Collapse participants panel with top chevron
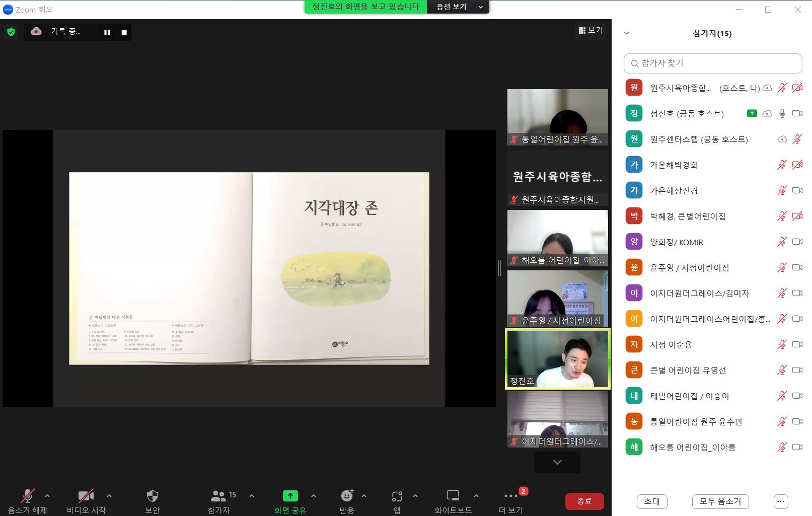This screenshot has height=516, width=812. coord(627,33)
